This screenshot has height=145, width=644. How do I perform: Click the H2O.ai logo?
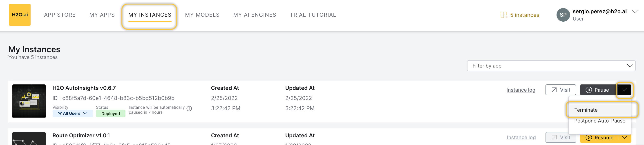pos(20,15)
